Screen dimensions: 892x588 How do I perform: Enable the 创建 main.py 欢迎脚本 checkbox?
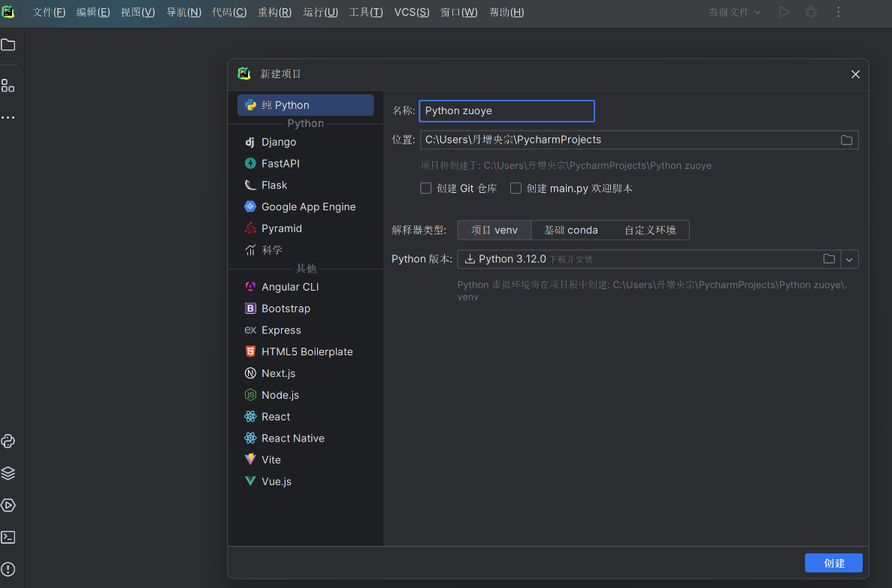pos(516,188)
